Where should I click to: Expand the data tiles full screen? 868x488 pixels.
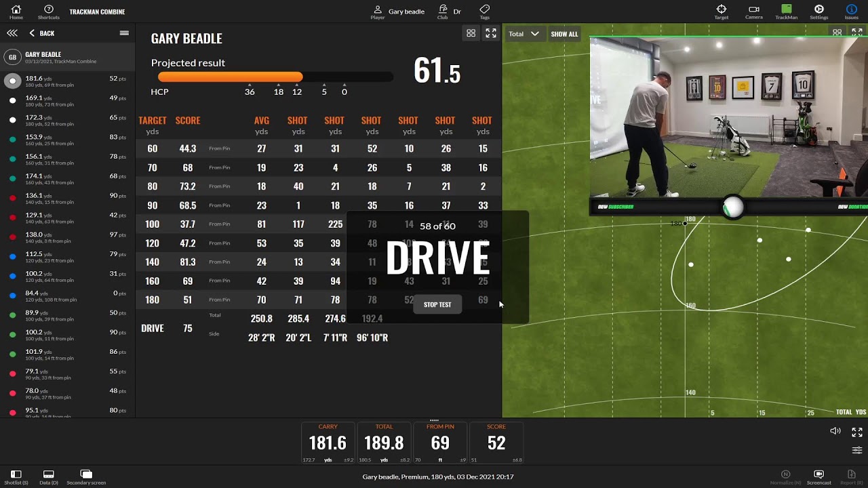[857, 432]
